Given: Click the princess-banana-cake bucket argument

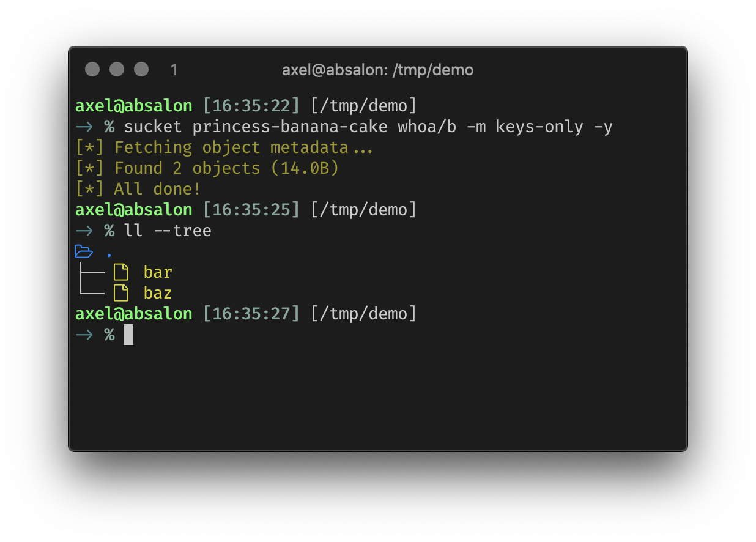Looking at the screenshot, I should (289, 127).
